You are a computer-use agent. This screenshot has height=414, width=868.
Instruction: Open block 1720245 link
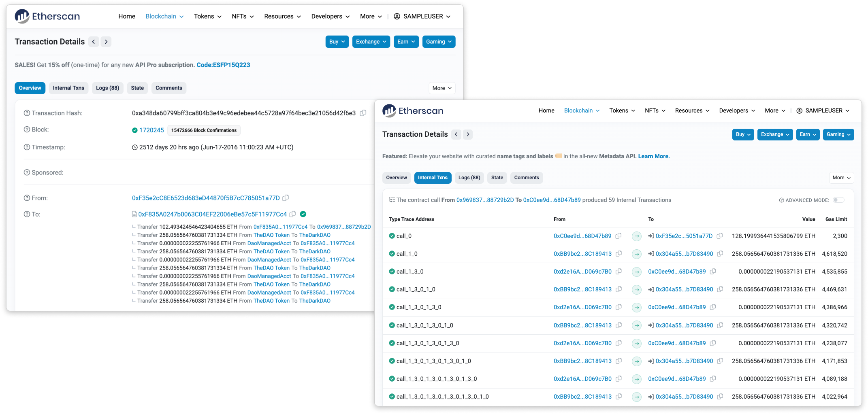coord(151,130)
